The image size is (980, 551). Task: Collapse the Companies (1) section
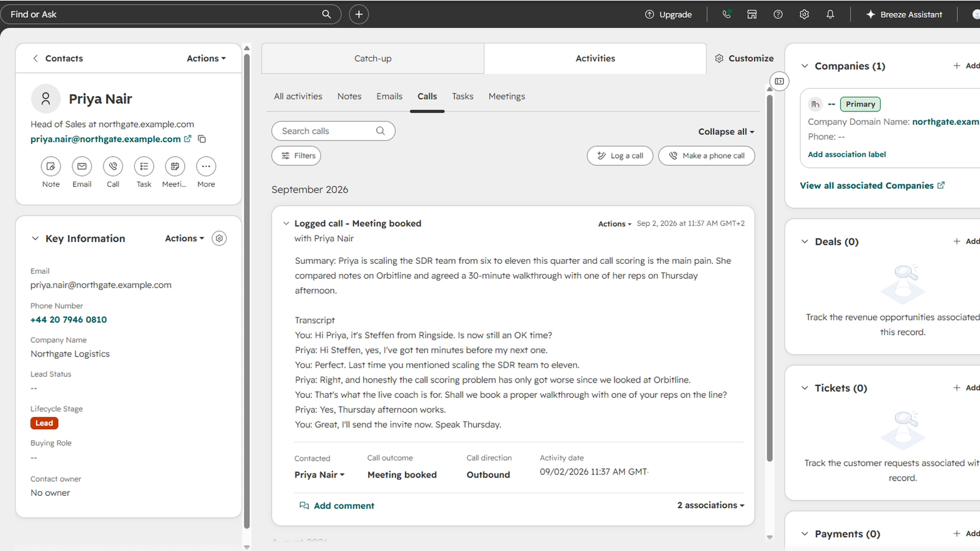coord(805,66)
